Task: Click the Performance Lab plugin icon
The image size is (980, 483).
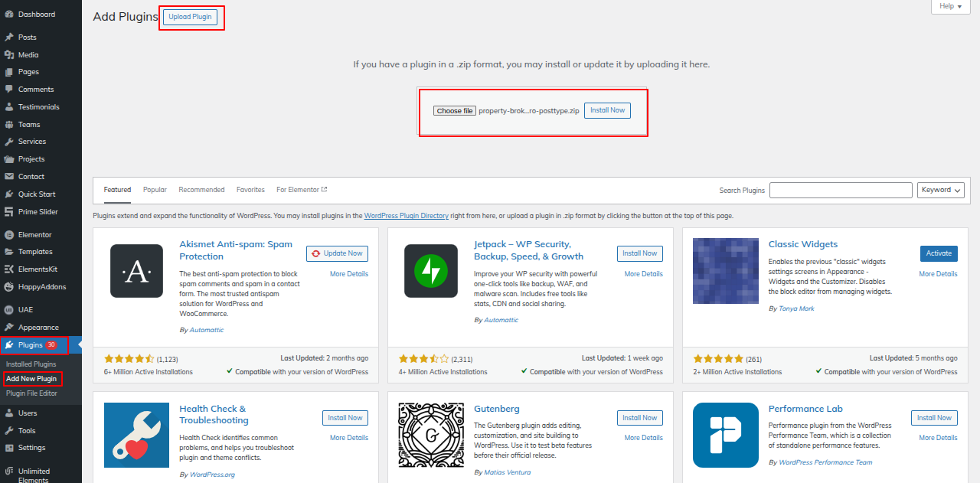Action: (726, 435)
